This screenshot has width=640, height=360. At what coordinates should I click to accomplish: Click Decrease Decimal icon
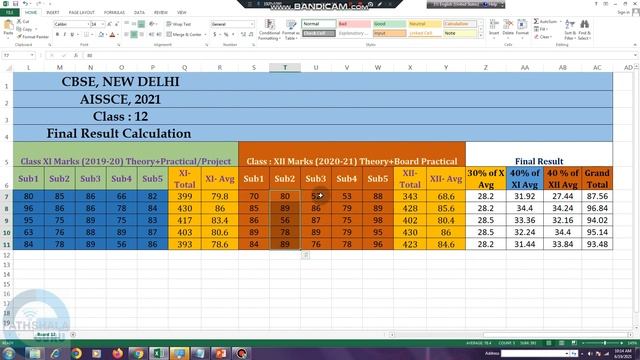click(x=251, y=35)
